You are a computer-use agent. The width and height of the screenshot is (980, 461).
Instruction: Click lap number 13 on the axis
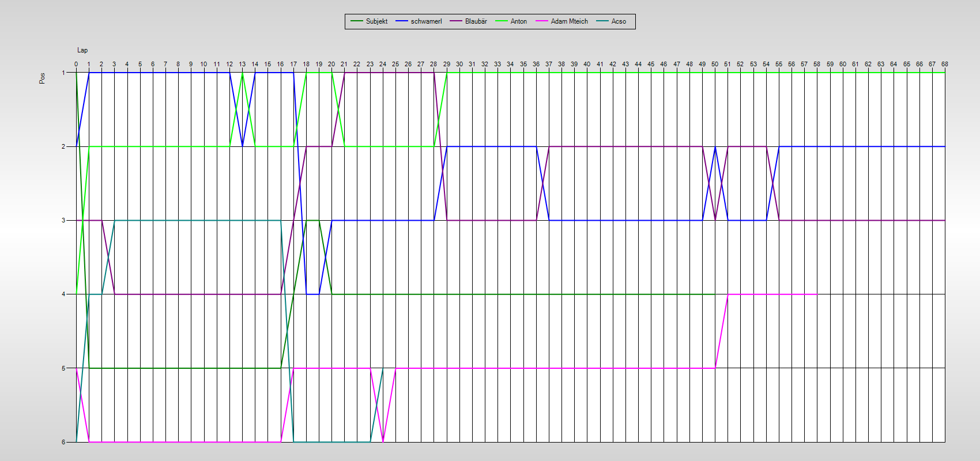coord(242,64)
